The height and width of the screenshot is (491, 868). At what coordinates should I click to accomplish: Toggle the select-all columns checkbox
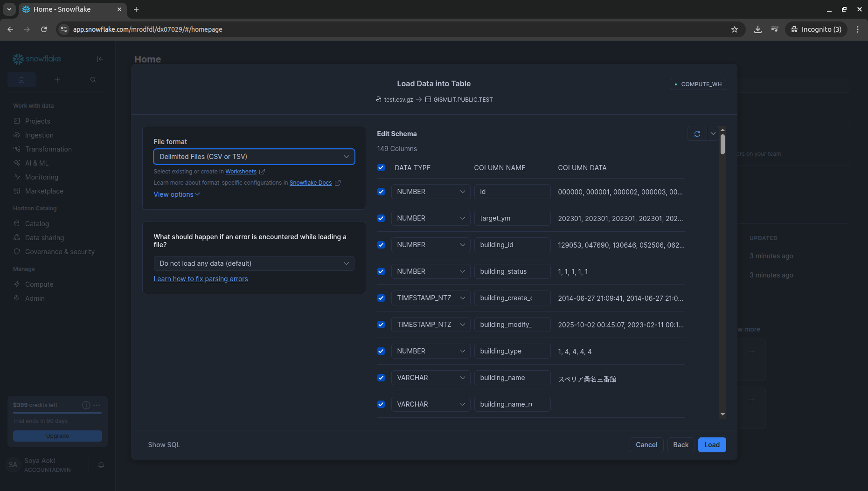[x=381, y=167]
